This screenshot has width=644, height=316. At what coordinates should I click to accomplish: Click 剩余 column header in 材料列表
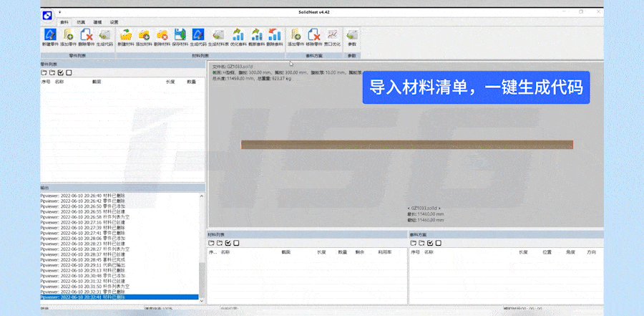pyautogui.click(x=360, y=252)
